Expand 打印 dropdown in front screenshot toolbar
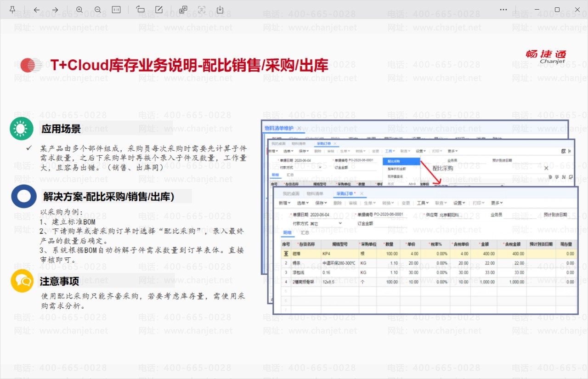 click(x=479, y=203)
